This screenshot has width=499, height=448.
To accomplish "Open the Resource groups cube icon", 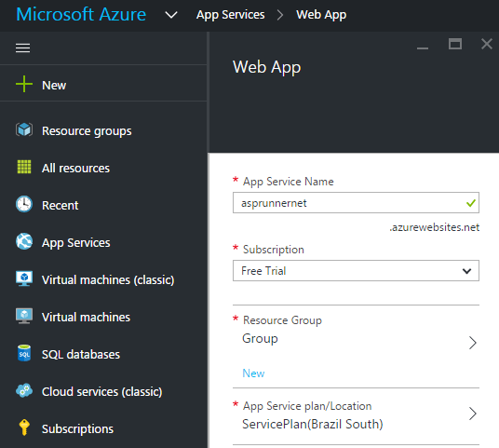I will click(24, 129).
